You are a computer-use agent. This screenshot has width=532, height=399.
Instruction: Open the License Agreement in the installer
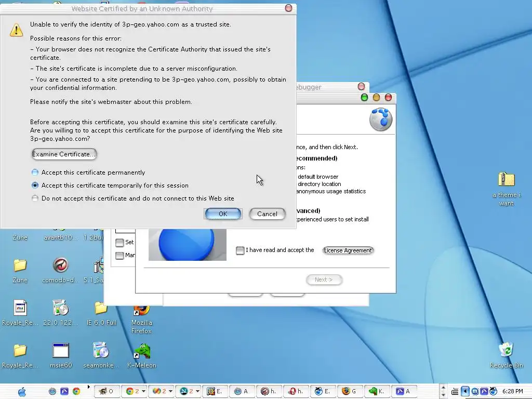click(x=348, y=250)
